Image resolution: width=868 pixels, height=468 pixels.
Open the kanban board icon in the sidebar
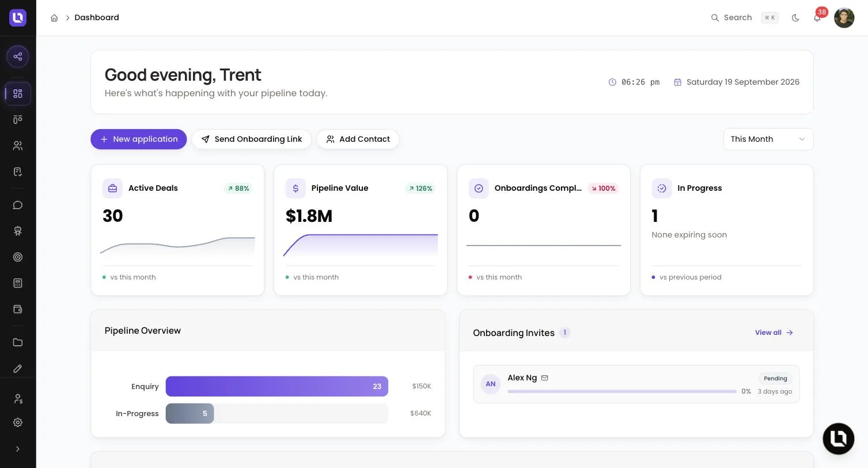click(x=18, y=119)
